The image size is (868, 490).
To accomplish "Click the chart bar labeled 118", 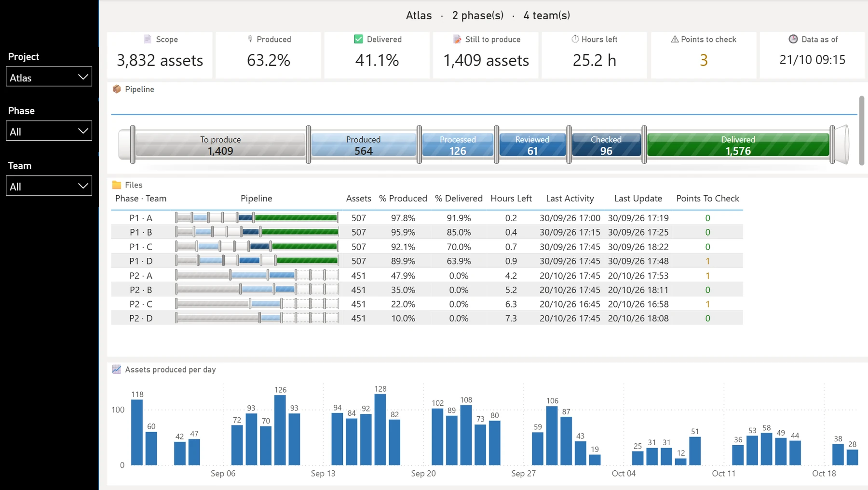I will click(x=137, y=432).
